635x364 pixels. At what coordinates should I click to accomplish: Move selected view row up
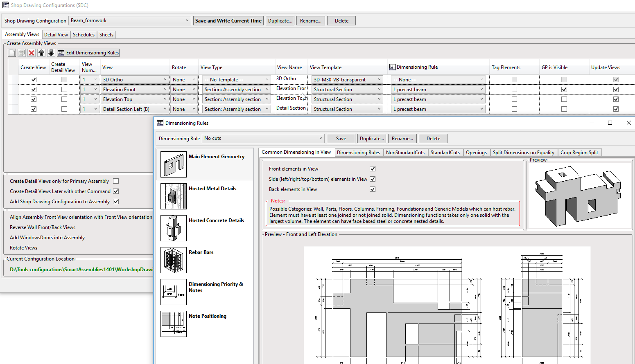coord(41,52)
